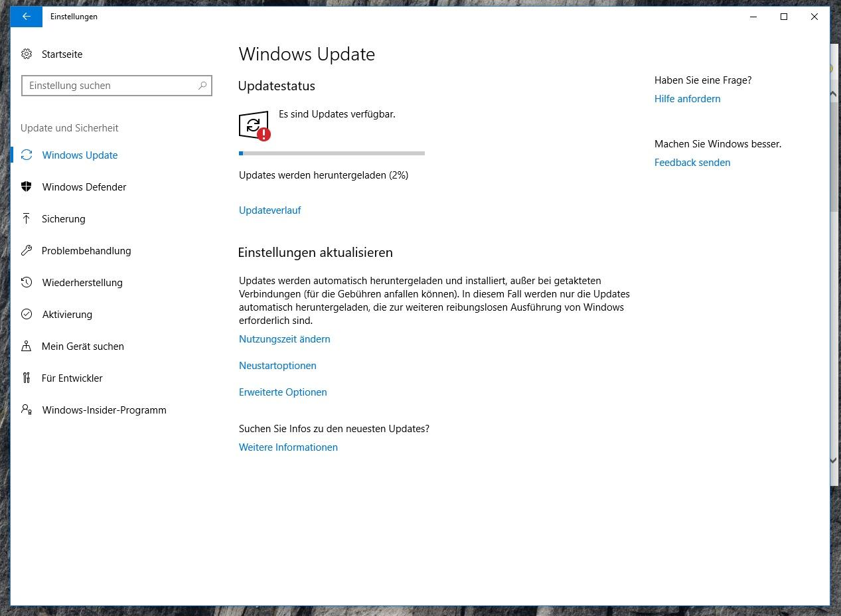Click the search magnifier icon
The width and height of the screenshot is (841, 616).
click(x=202, y=86)
